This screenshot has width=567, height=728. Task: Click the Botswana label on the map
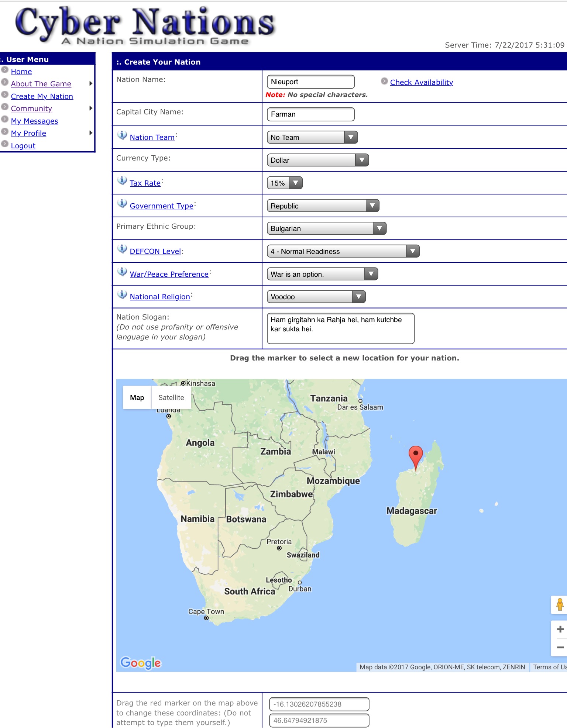coord(246,519)
